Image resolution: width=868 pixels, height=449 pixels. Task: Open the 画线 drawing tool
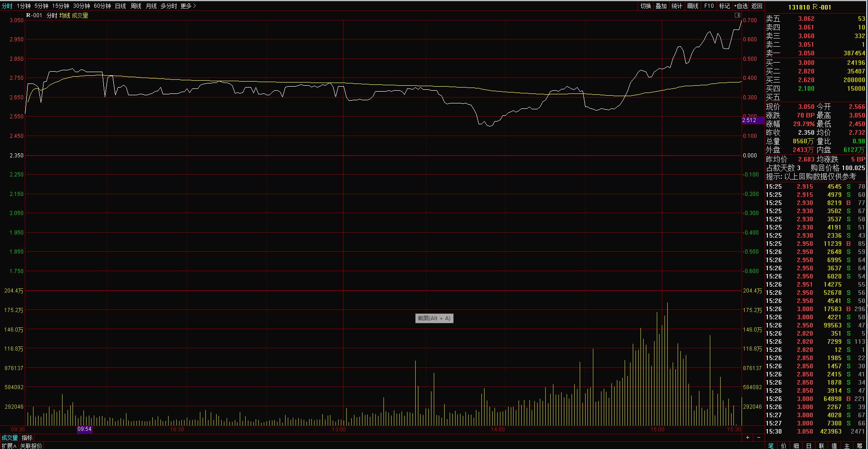pyautogui.click(x=693, y=6)
